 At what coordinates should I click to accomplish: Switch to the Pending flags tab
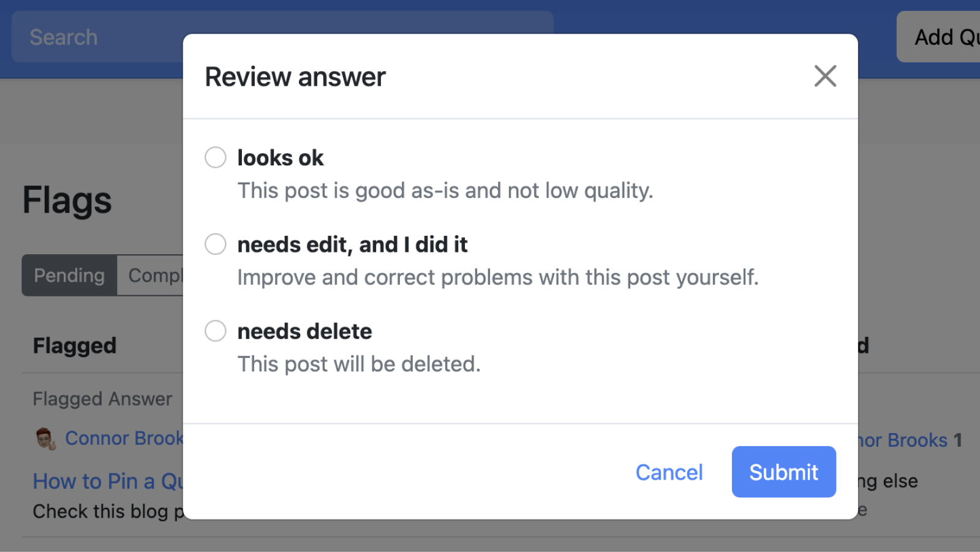click(69, 275)
